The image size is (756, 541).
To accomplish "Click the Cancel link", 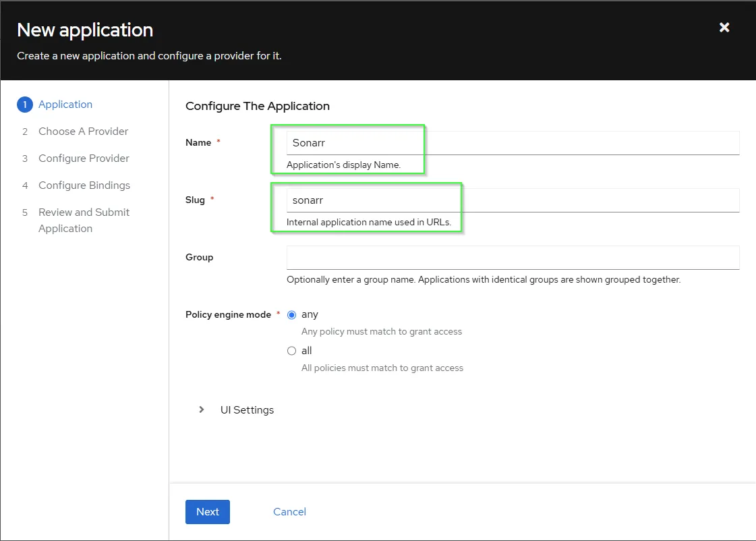I will point(289,512).
